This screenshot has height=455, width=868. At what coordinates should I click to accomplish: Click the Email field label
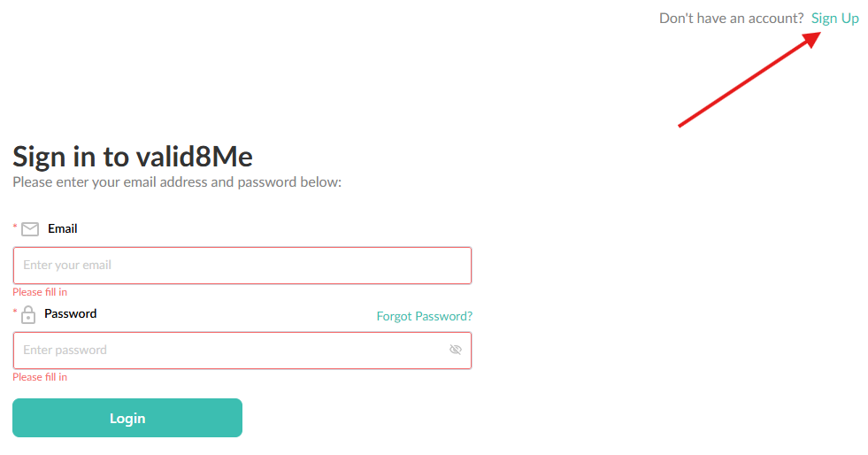coord(63,228)
